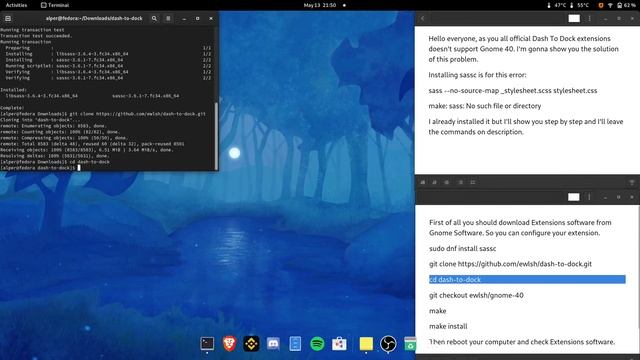Viewport: 640px width, 360px height.
Task: Click the rightmost icon in note formatting toolbar
Action: point(631,182)
